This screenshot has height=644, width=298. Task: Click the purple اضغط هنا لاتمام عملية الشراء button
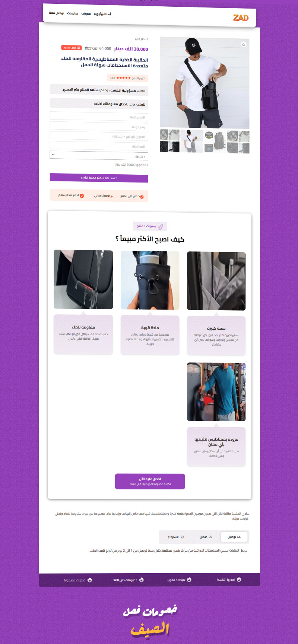pos(99,178)
